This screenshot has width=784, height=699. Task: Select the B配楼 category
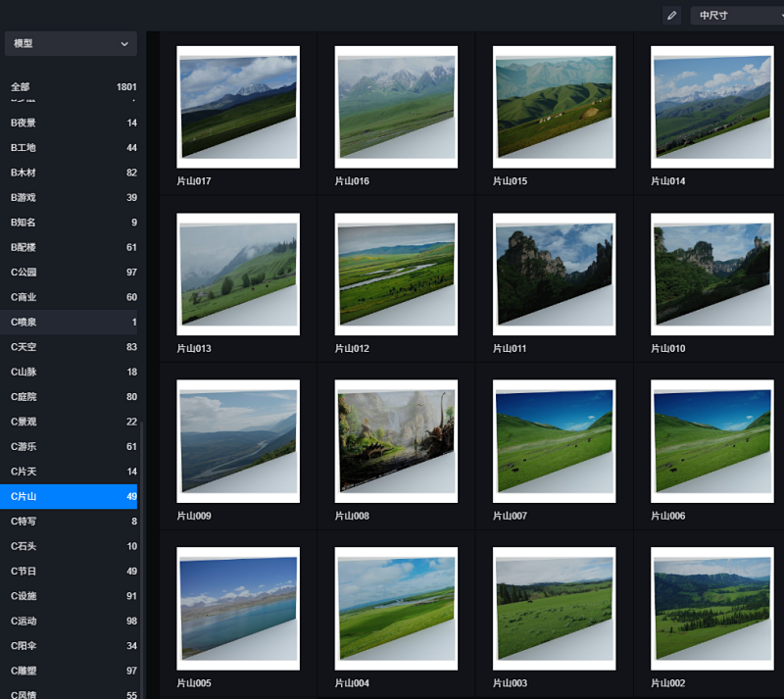(69, 247)
